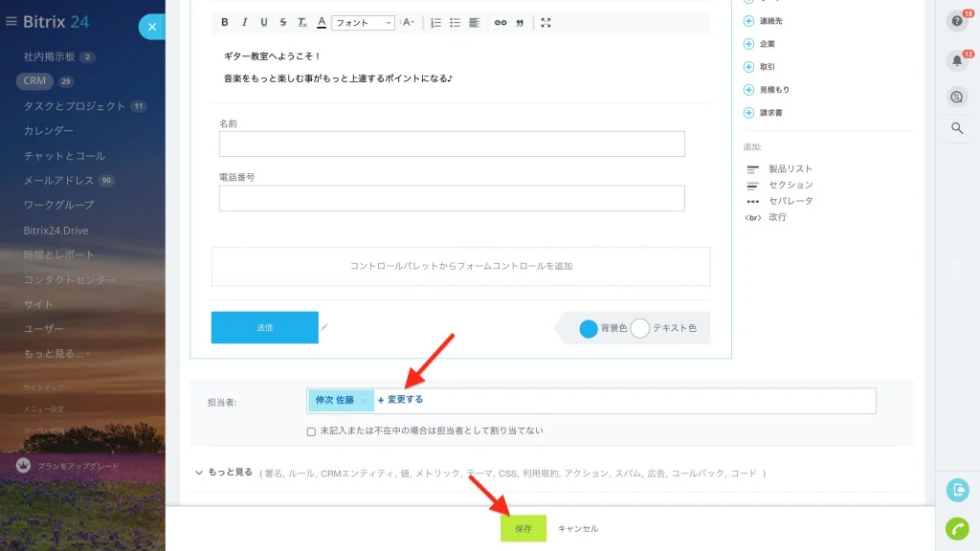
Task: Open テキスト色 white color swatch
Action: (x=640, y=329)
